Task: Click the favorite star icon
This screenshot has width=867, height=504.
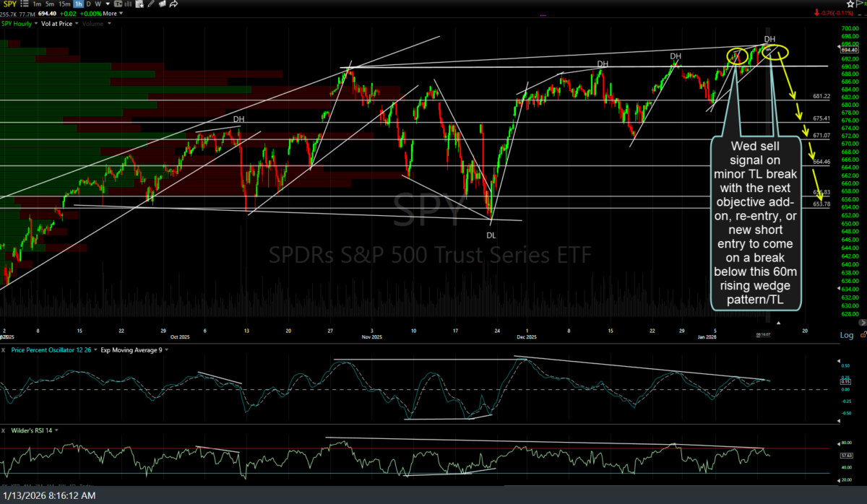Action: (x=850, y=4)
